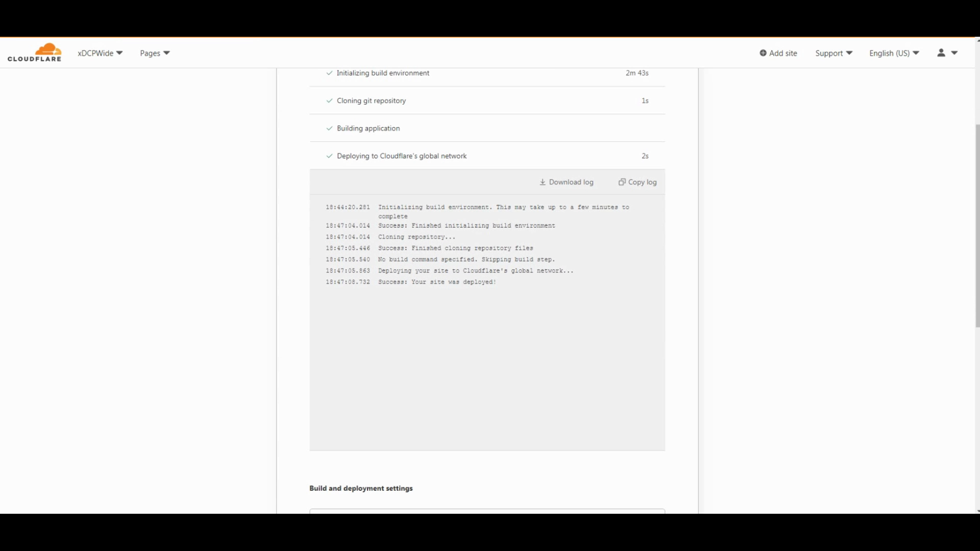
Task: Open the xDCPWide account dropdown
Action: tap(100, 53)
